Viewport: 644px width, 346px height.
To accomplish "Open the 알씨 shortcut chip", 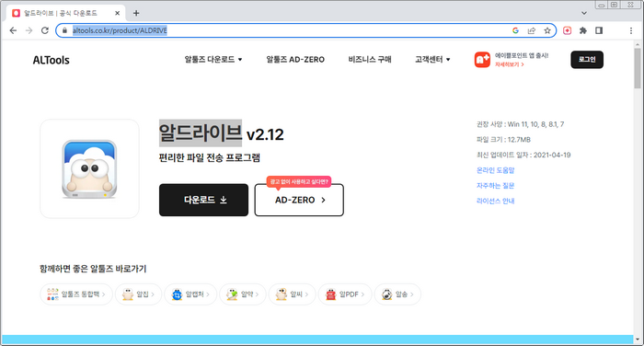I will point(292,294).
